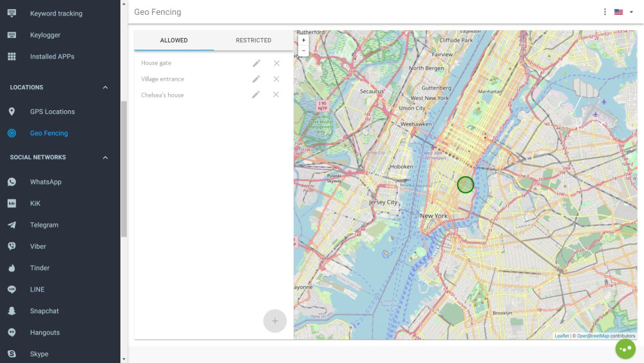Click the Leaflet link on the map

[x=562, y=336]
